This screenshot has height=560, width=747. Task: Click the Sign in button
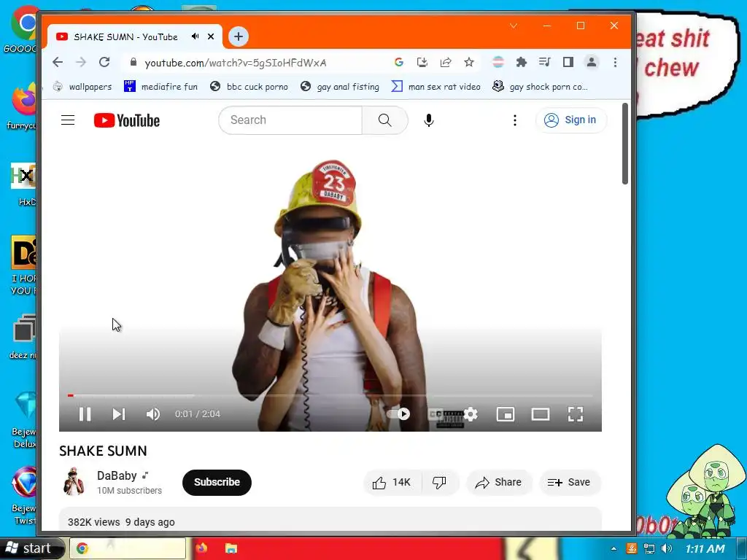click(x=571, y=120)
